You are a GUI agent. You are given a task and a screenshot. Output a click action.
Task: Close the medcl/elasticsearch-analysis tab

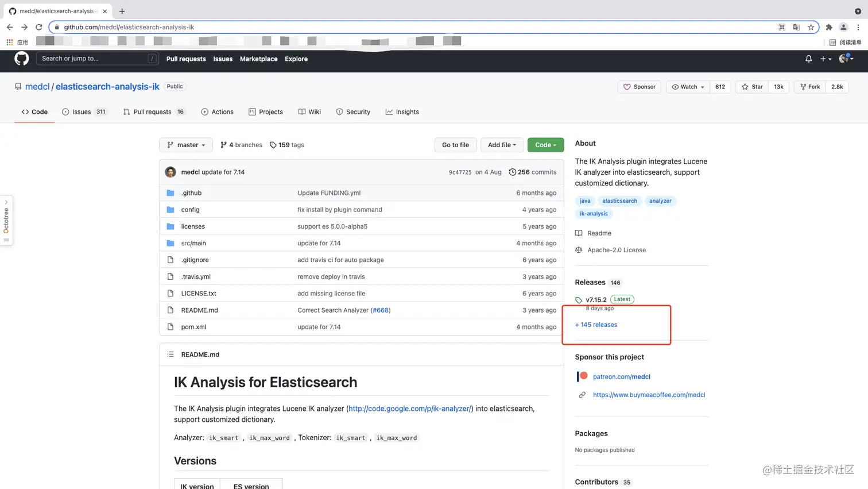click(104, 11)
